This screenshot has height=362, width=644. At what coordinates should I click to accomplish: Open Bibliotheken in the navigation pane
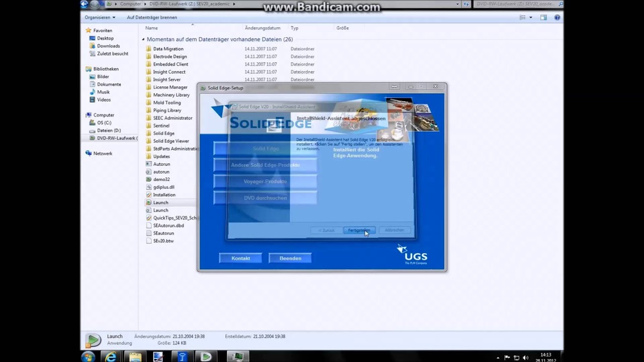[106, 69]
